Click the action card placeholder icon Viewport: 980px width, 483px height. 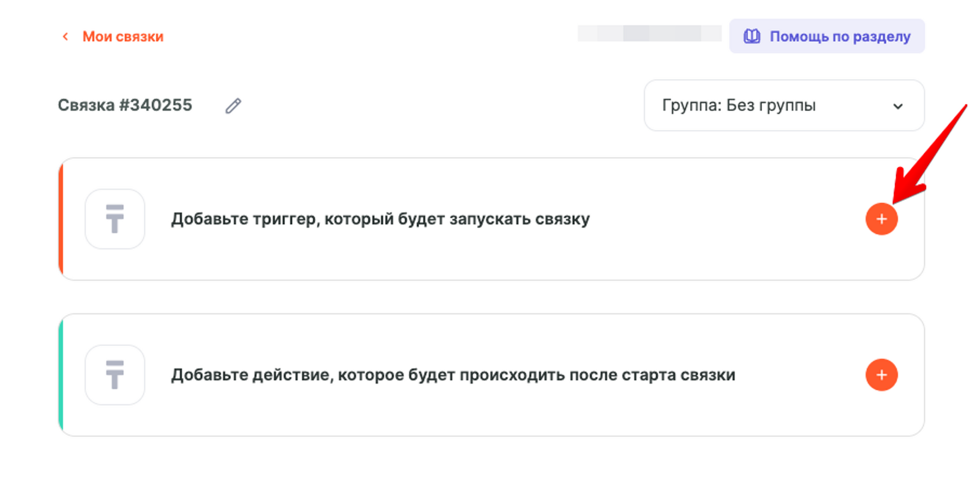pyautogui.click(x=115, y=375)
